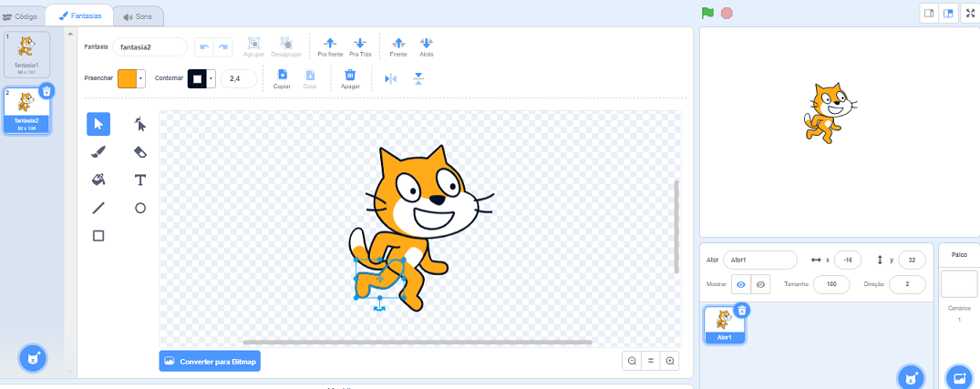This screenshot has height=389, width=980.
Task: Select the Reshape tool
Action: pyautogui.click(x=140, y=124)
